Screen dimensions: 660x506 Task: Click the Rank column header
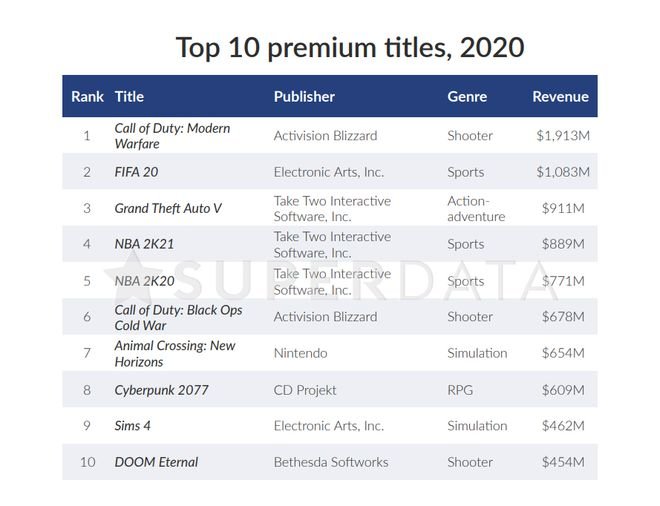(x=87, y=96)
